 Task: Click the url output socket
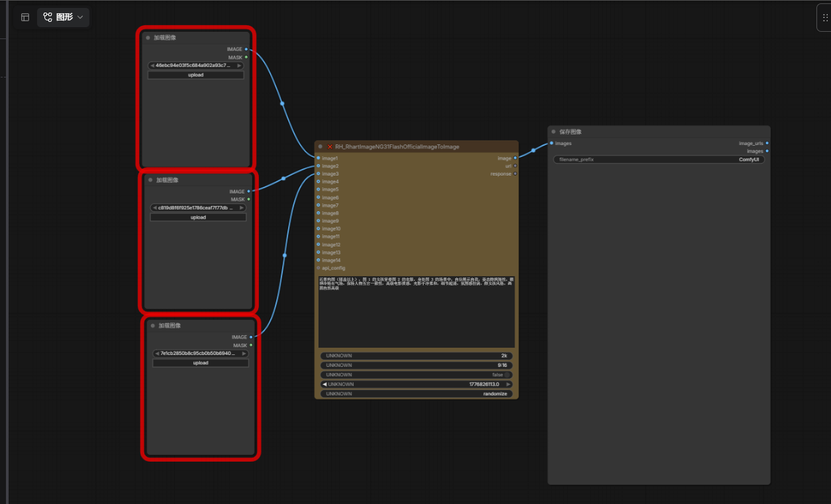click(515, 166)
